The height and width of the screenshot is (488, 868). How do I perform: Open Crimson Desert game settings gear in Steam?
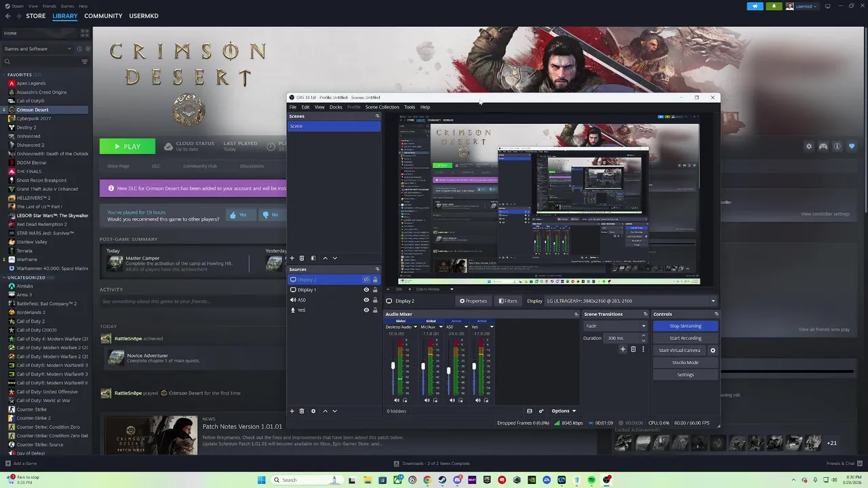tap(808, 146)
